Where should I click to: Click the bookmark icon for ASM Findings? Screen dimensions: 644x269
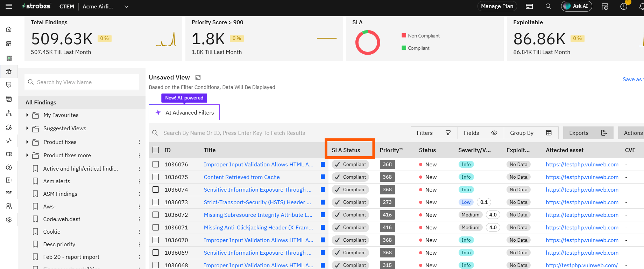(x=35, y=194)
